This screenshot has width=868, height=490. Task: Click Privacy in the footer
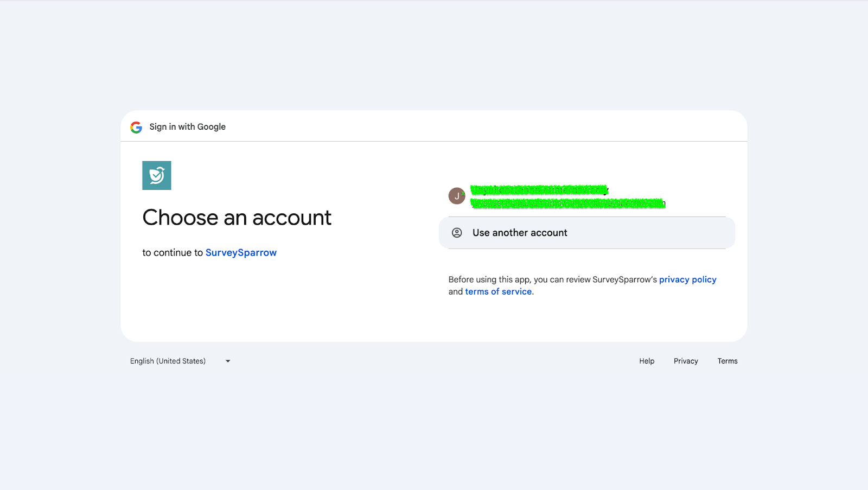(x=686, y=361)
